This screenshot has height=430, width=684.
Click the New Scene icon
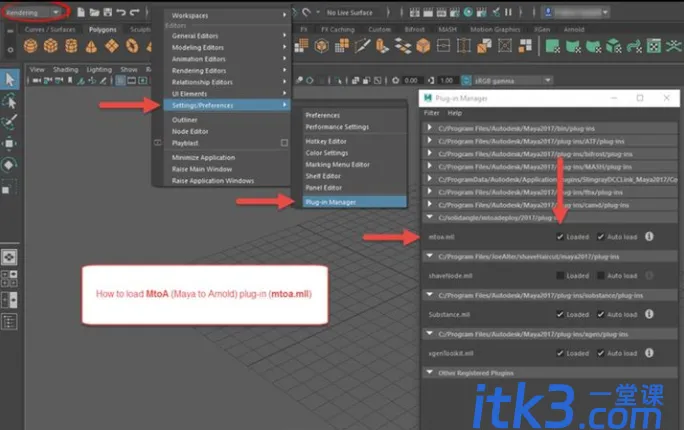point(81,12)
